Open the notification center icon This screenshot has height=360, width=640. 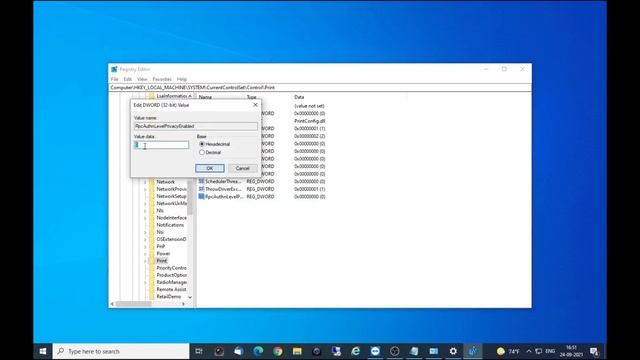coord(594,351)
